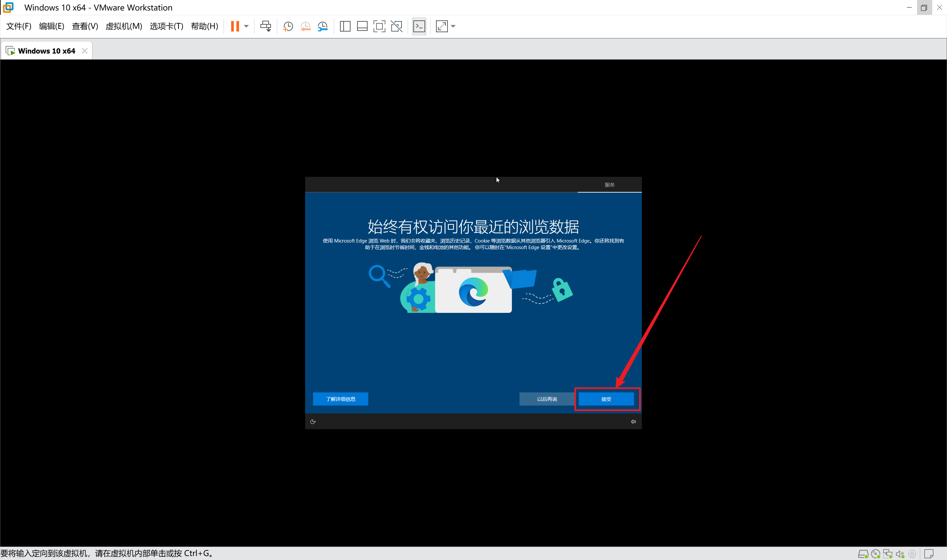The height and width of the screenshot is (560, 947).
Task: Open the 选项卡(T) menu
Action: 166,26
